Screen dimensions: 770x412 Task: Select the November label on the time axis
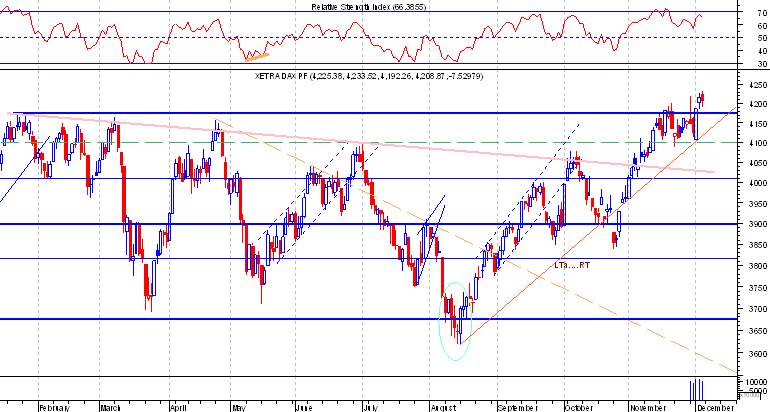pos(648,408)
